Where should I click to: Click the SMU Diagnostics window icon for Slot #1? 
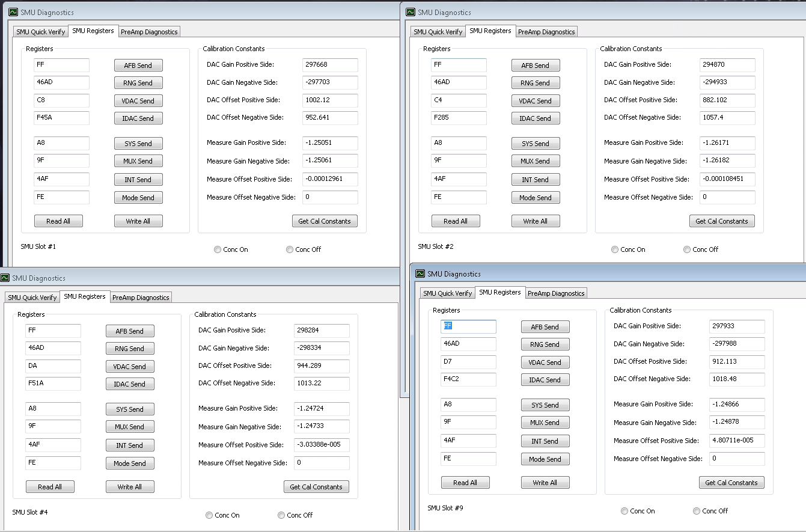coord(13,12)
